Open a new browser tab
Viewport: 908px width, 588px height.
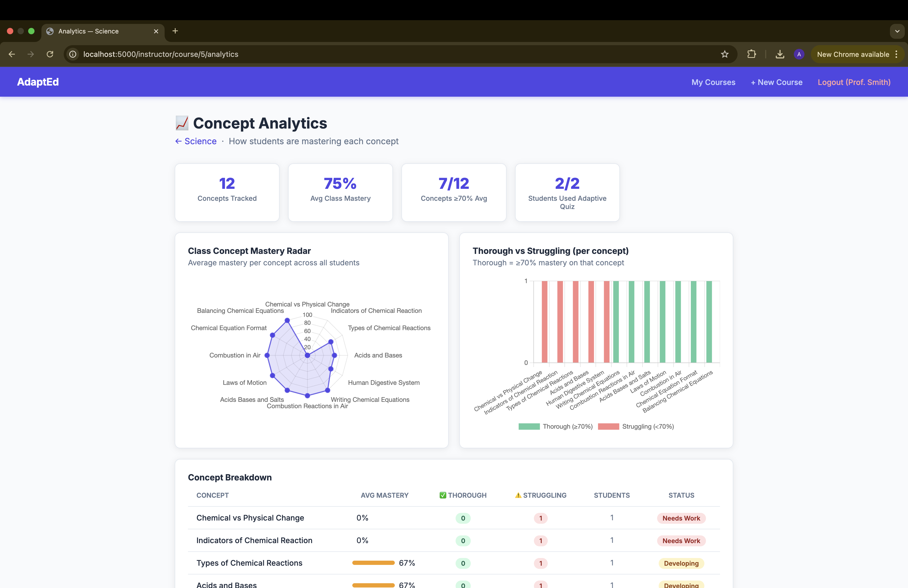(x=175, y=31)
